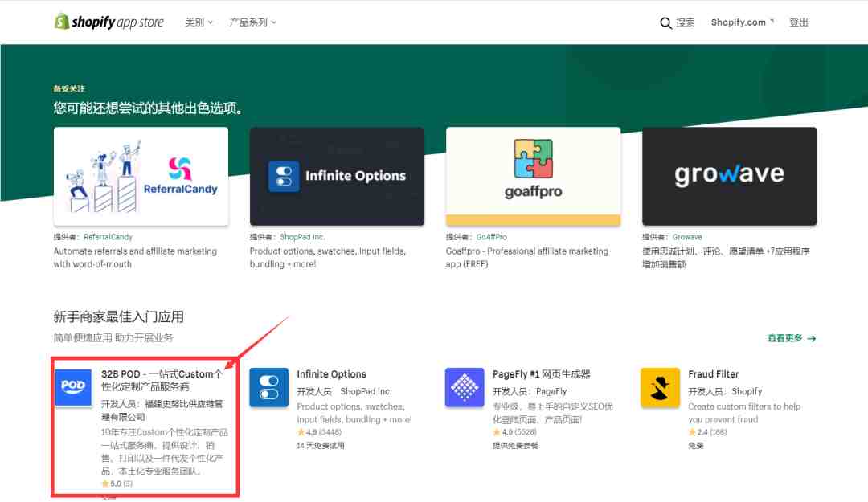Screen dimensions: 868x502
Task: Click the 提供免费套餐 text under PageFly
Action: click(x=515, y=446)
